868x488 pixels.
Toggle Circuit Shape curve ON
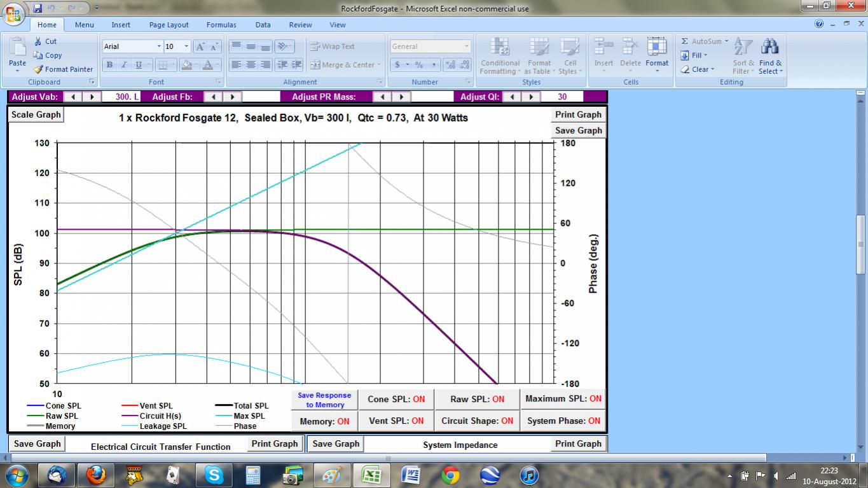(477, 421)
